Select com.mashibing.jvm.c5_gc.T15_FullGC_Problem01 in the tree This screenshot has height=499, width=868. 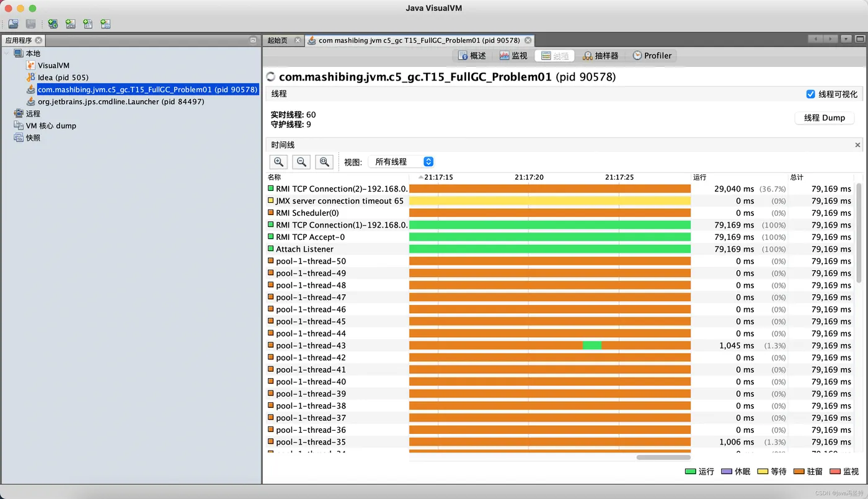tap(148, 89)
